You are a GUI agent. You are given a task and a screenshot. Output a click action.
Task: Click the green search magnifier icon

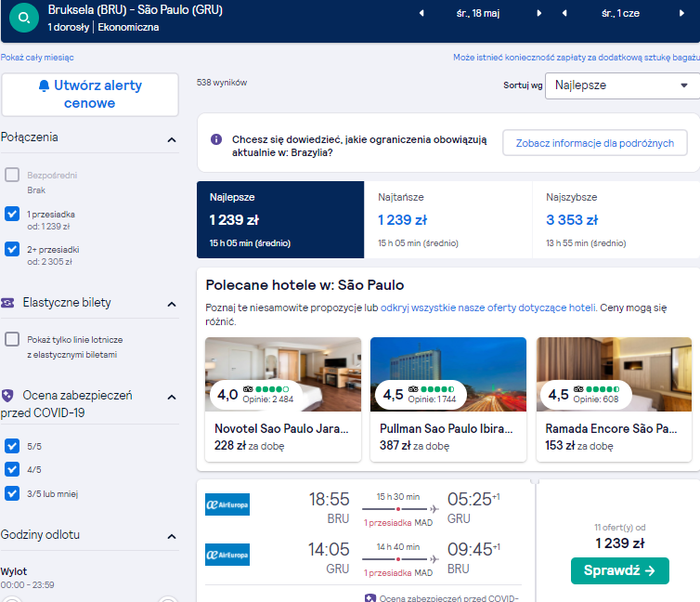point(23,18)
